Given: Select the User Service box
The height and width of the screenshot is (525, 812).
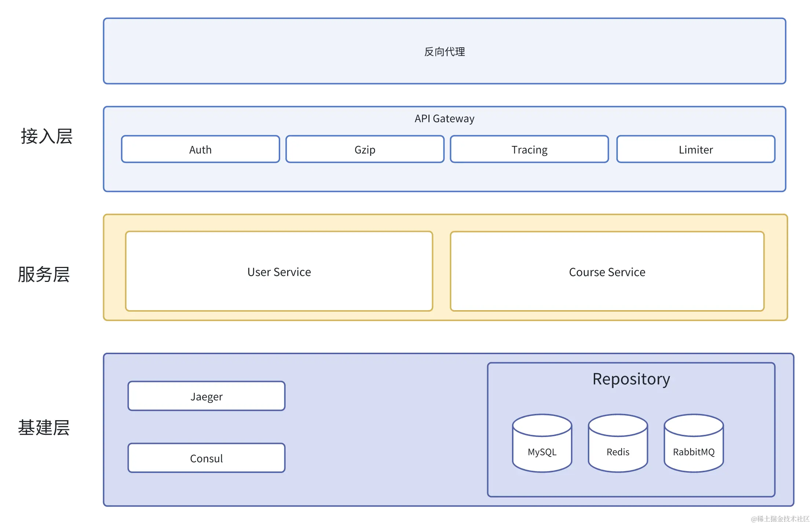Looking at the screenshot, I should (x=279, y=271).
